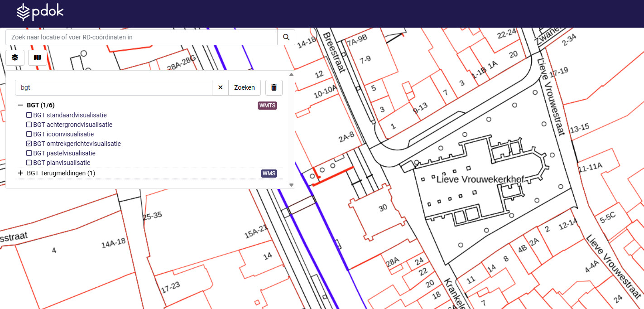Image resolution: width=644 pixels, height=309 pixels.
Task: Click BGT icoonvisualisatie label text
Action: [x=63, y=134]
